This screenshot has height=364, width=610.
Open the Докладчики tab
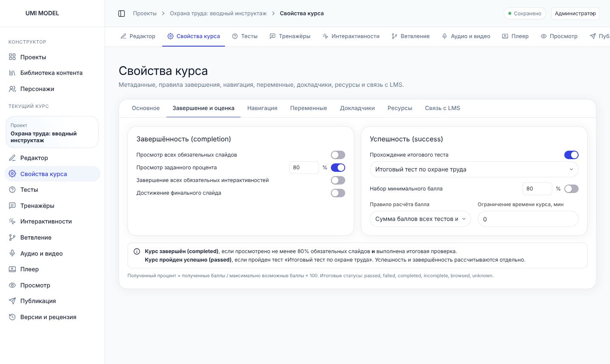[x=357, y=108]
